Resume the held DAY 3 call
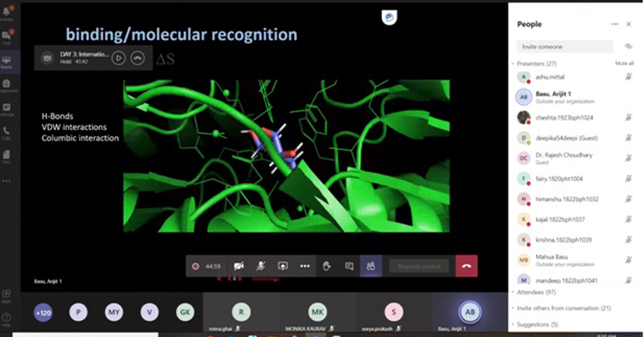 (x=118, y=58)
